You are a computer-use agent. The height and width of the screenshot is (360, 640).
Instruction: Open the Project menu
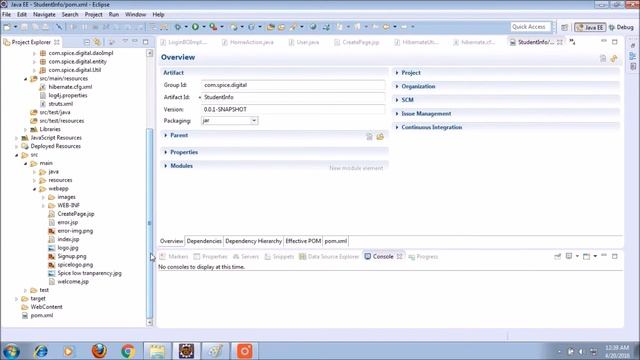click(93, 14)
